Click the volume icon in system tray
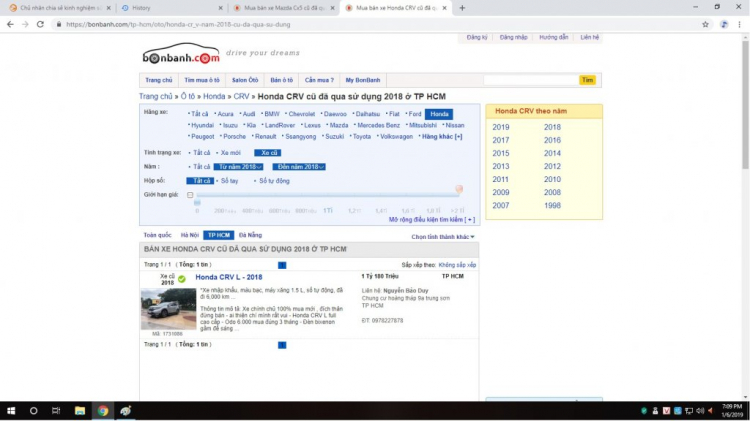Viewport: 750px width, 421px height. pyautogui.click(x=700, y=410)
